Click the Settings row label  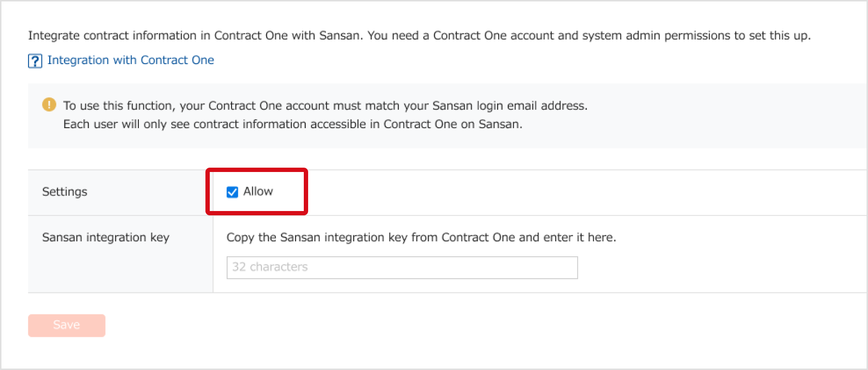click(65, 192)
